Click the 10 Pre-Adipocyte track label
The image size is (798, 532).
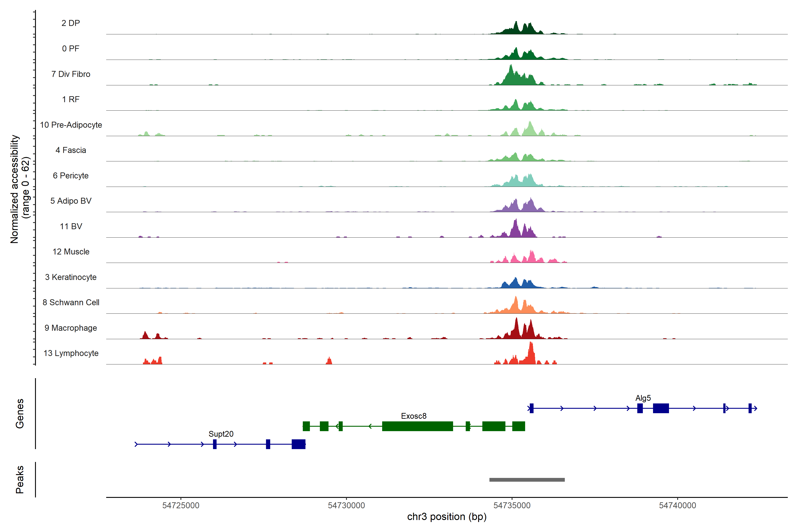coord(71,125)
